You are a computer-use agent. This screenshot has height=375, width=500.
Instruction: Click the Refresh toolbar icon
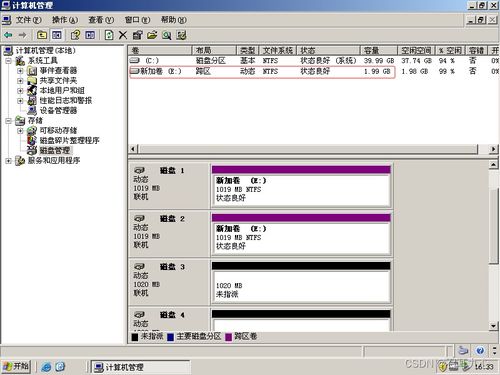(109, 35)
